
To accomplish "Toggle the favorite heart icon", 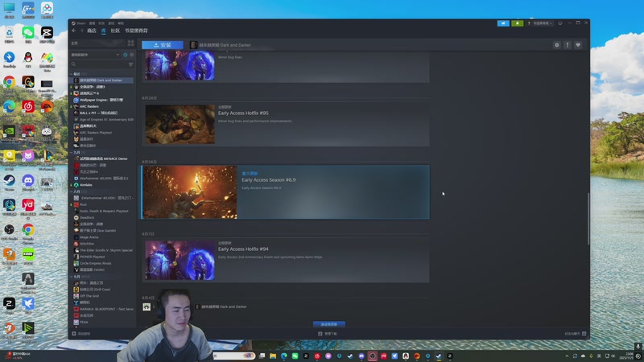I will 578,45.
